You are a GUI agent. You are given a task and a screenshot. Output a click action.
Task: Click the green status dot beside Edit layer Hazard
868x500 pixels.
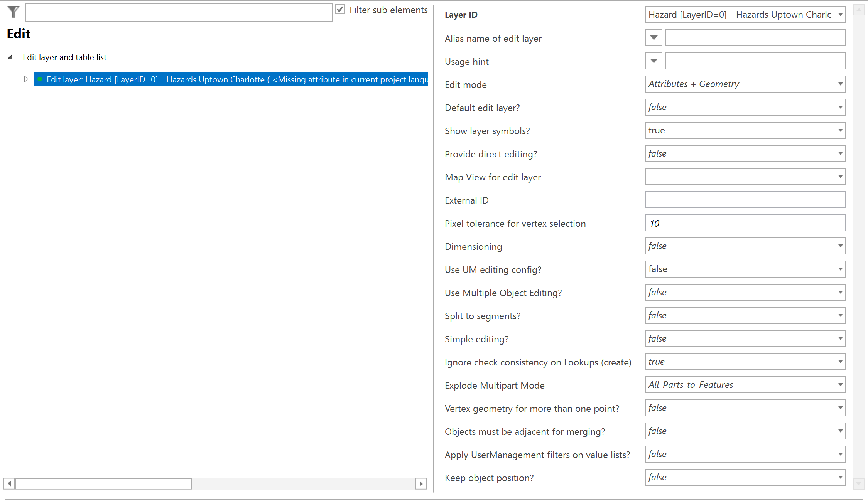pos(41,79)
